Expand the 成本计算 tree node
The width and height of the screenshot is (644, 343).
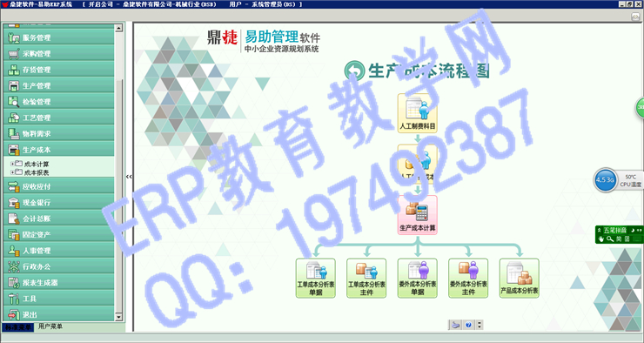[x=12, y=164]
